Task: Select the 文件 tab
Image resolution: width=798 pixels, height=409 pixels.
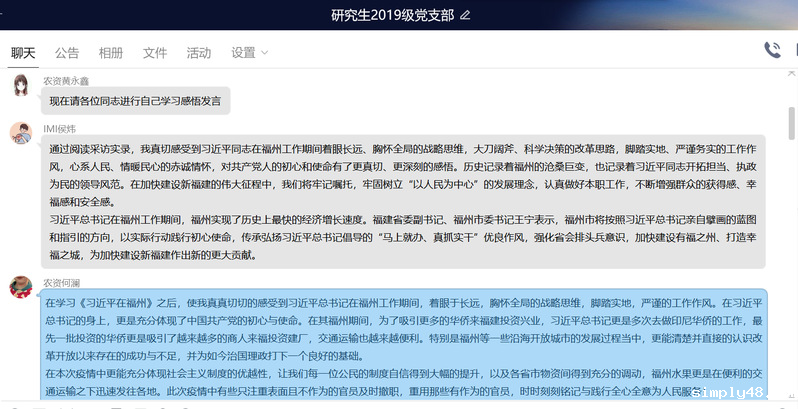Action: 155,52
